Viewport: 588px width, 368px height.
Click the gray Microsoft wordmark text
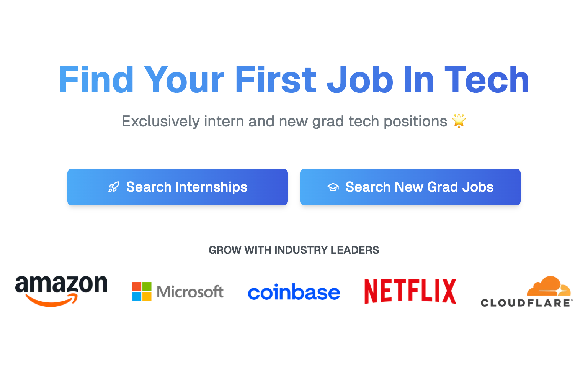pos(190,292)
